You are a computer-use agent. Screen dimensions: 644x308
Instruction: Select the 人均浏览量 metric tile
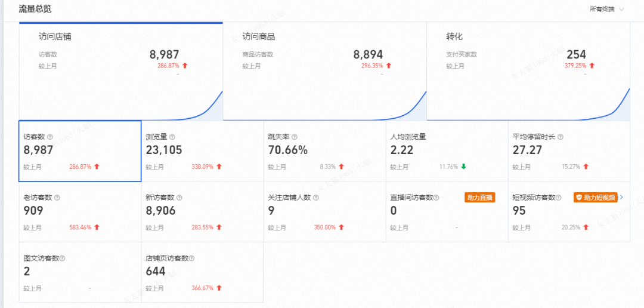447,151
